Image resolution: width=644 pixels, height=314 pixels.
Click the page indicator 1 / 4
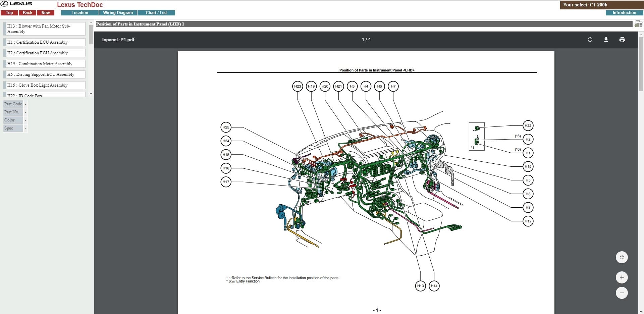(366, 40)
